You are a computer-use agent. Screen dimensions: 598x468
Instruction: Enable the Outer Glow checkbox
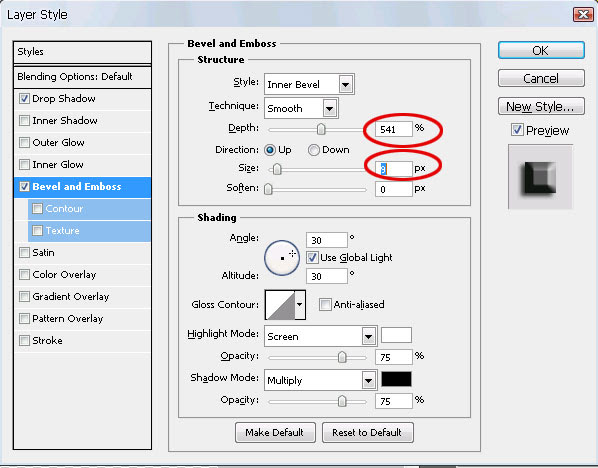click(24, 142)
